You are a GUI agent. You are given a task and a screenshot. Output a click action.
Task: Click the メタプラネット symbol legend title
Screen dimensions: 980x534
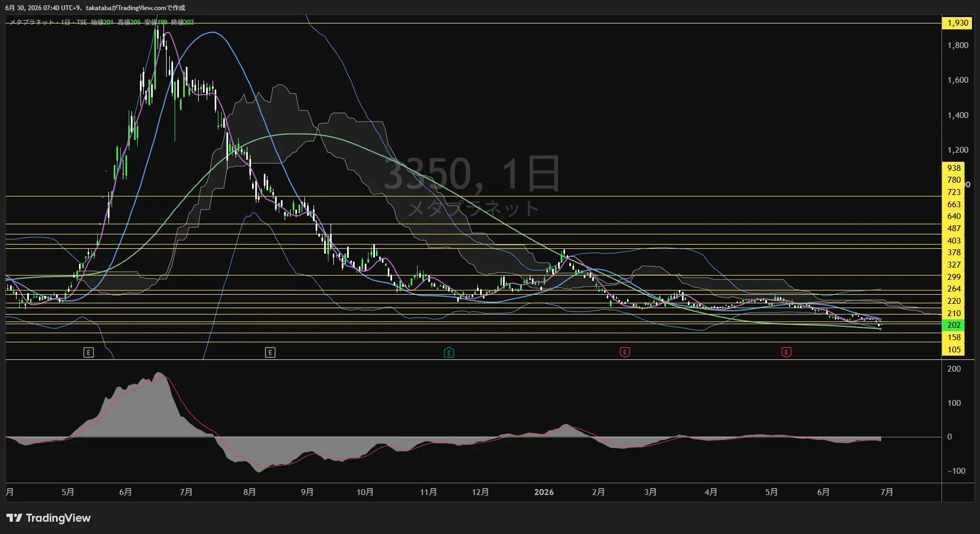33,22
